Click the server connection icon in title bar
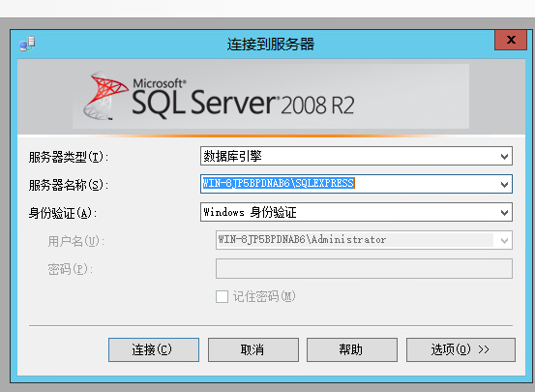Image resolution: width=535 pixels, height=392 pixels. pos(27,44)
